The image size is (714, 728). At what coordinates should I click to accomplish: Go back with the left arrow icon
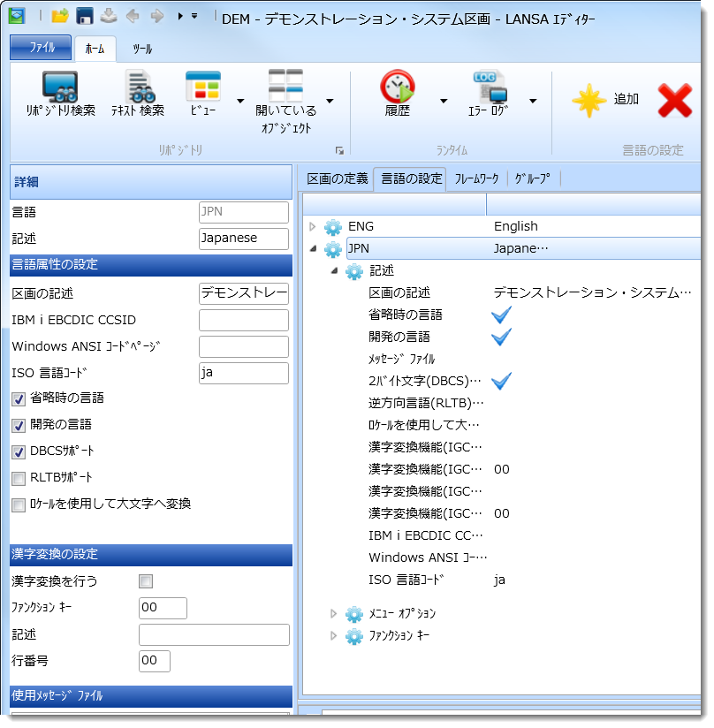coord(133,16)
